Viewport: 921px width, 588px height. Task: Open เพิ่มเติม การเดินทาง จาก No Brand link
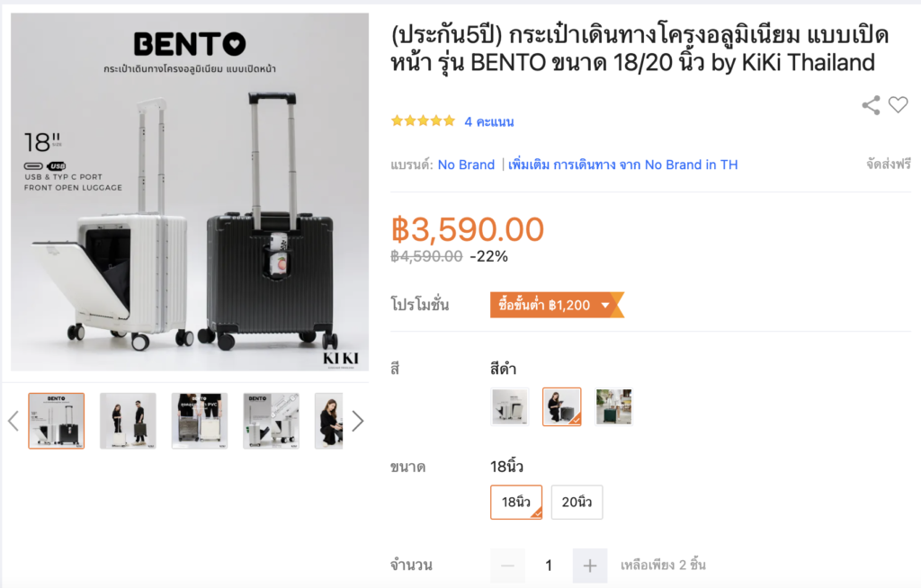coord(622,165)
